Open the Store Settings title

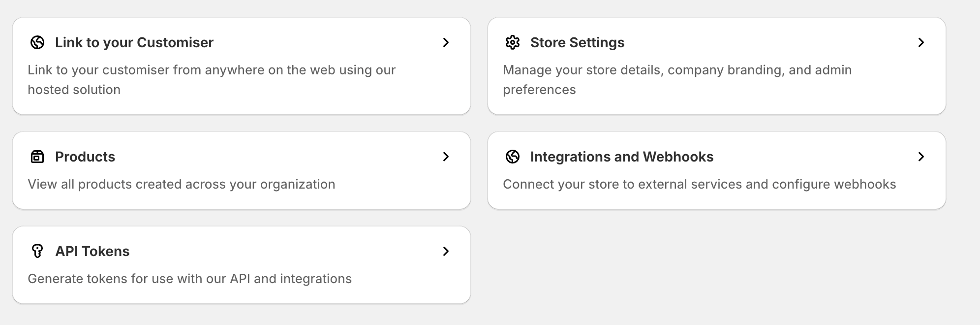coord(577,42)
